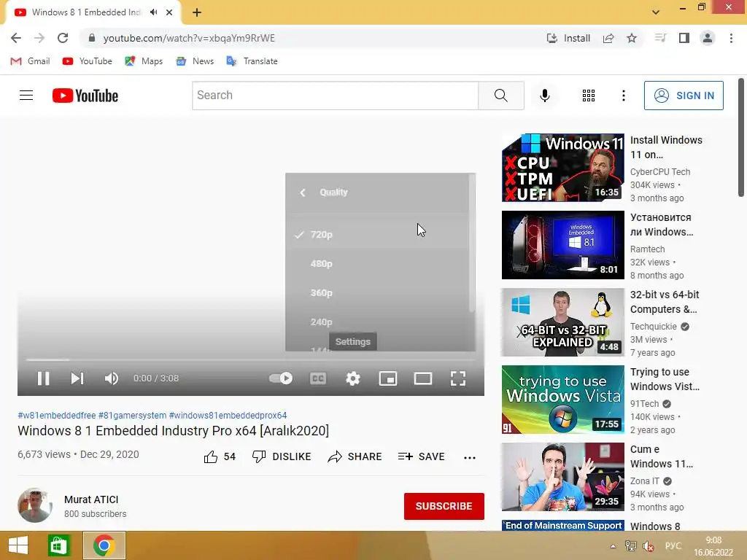The image size is (747, 560).
Task: Open hashtag #w81embeddedfree
Action: (57, 415)
